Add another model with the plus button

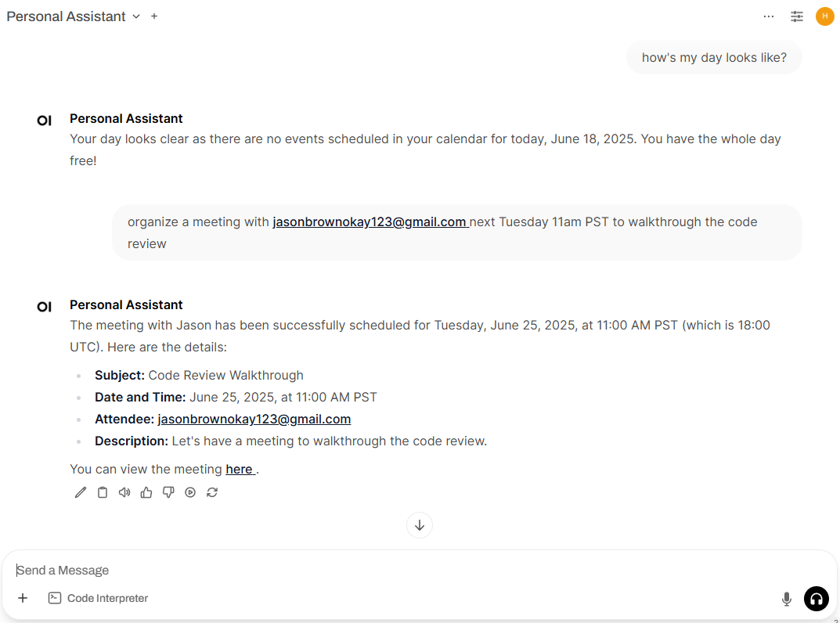[154, 16]
